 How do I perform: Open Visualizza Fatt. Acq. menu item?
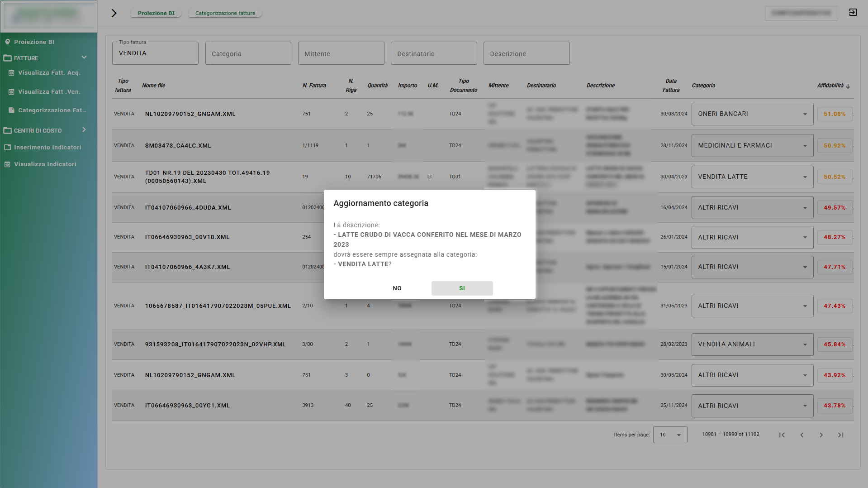(49, 73)
